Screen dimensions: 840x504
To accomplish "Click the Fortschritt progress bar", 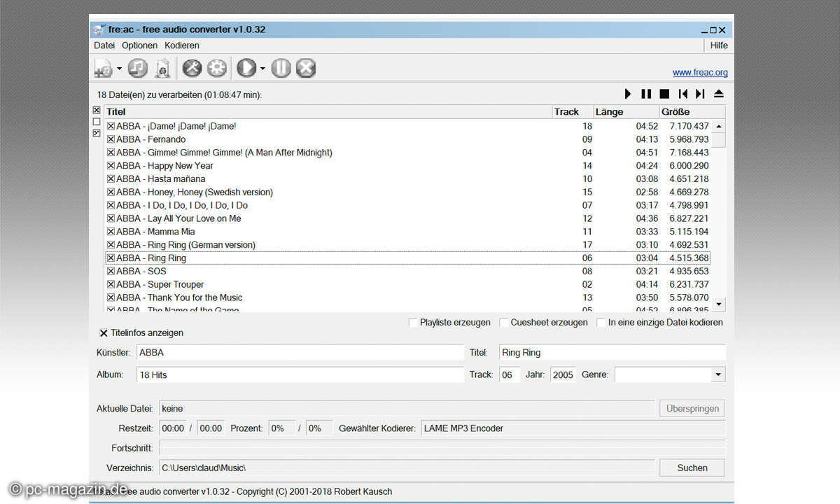I will coord(442,447).
